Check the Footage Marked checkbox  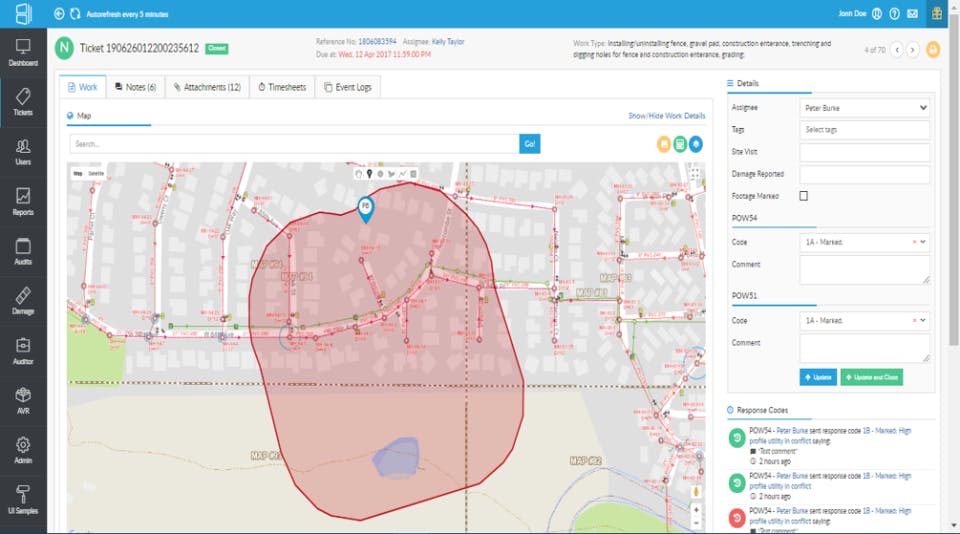pyautogui.click(x=803, y=196)
